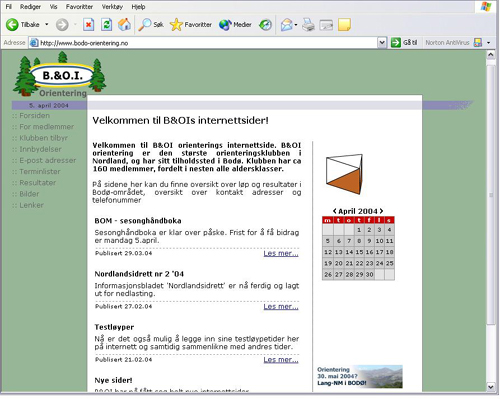Click the 'Nye sider!' article heading
Viewport: 500px width, 399px height.
[113, 380]
